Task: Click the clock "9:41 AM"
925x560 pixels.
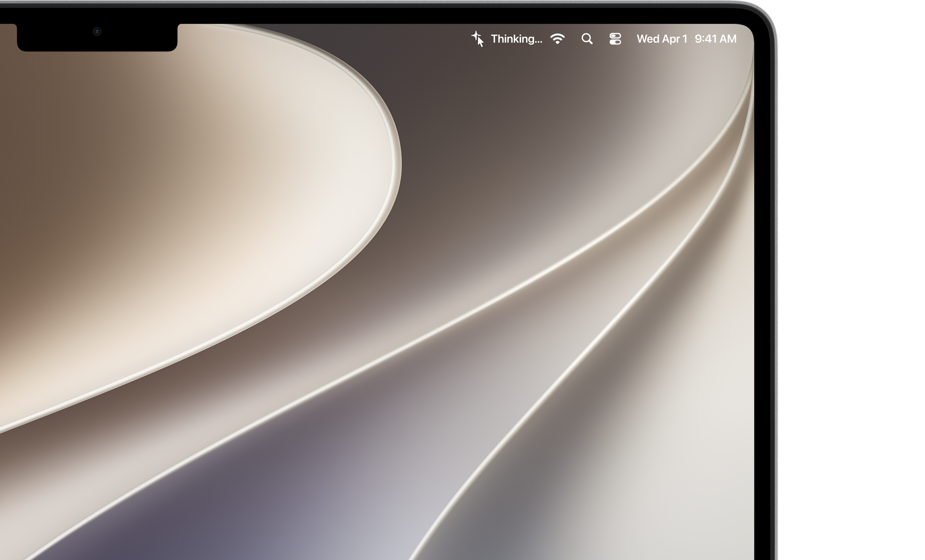Action: point(715,39)
